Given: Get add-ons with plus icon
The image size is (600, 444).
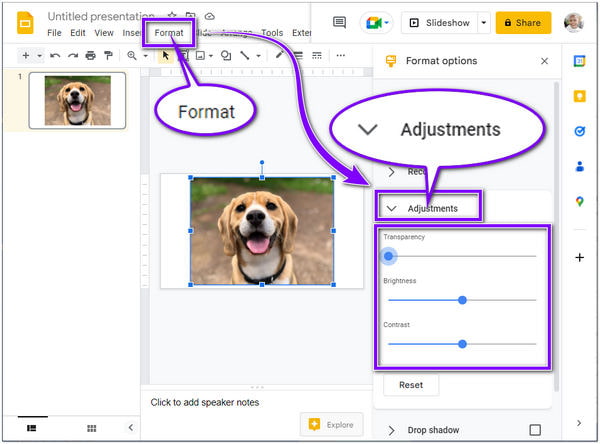Looking at the screenshot, I should (580, 258).
